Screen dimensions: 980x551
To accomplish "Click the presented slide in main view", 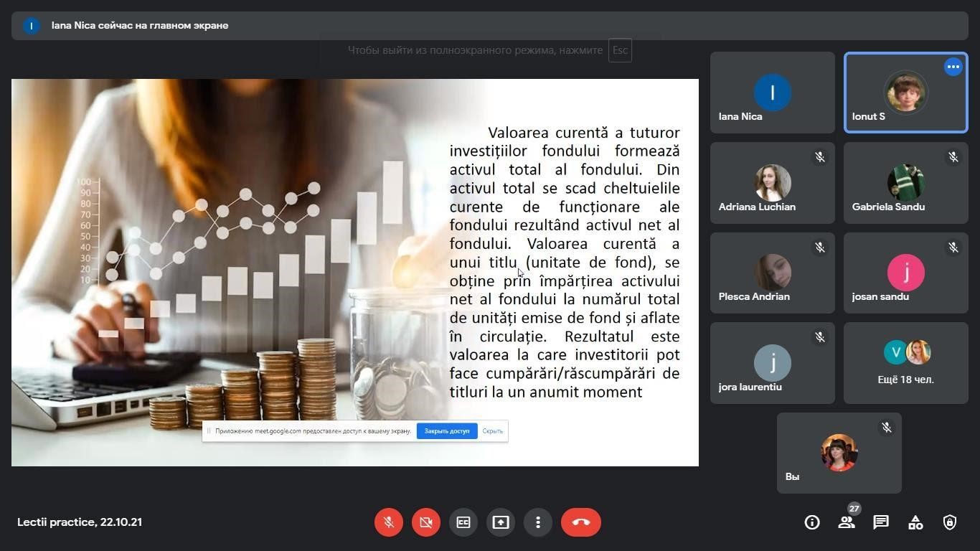I will pos(355,273).
